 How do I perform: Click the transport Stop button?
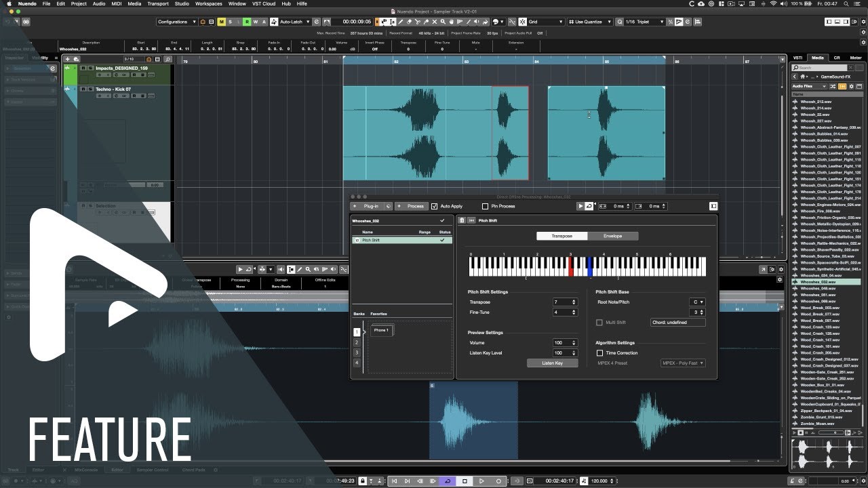465,481
